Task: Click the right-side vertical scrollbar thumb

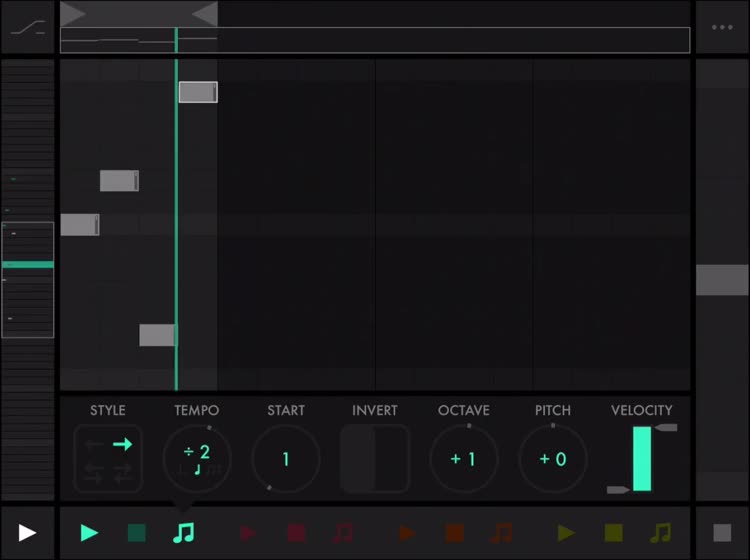Action: (722, 280)
